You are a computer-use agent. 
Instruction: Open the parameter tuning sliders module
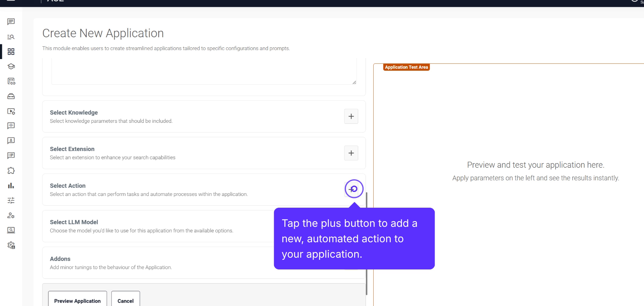[x=11, y=200]
